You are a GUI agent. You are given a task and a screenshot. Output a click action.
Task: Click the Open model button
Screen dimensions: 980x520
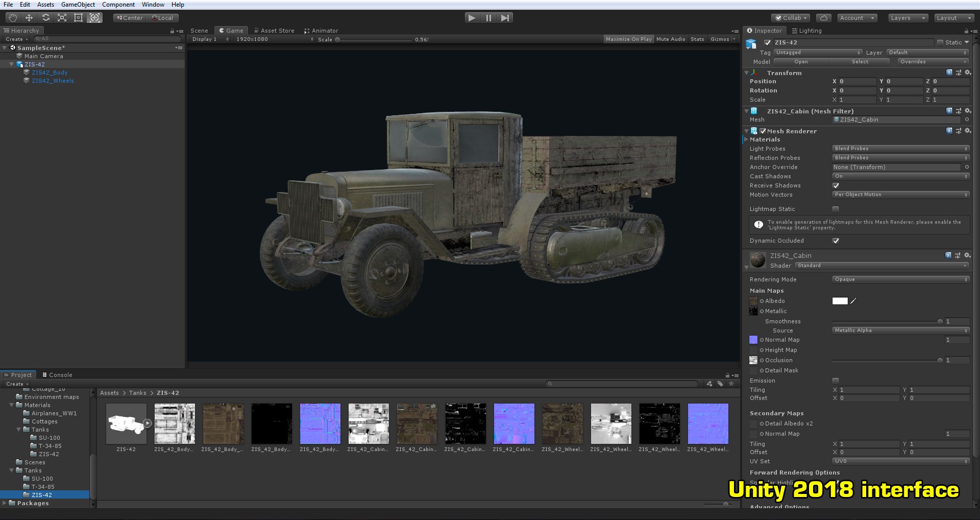click(801, 62)
